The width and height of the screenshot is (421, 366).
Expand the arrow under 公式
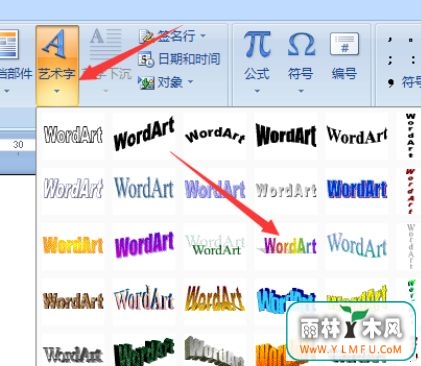[x=257, y=91]
